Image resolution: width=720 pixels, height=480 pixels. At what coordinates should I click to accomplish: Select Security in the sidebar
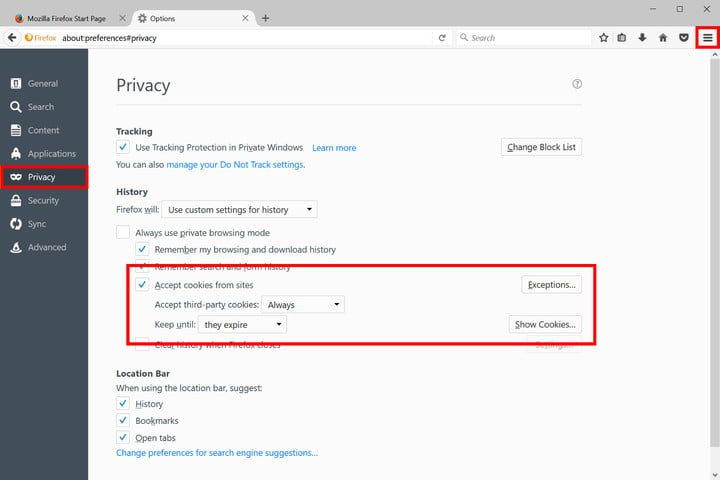coord(43,200)
